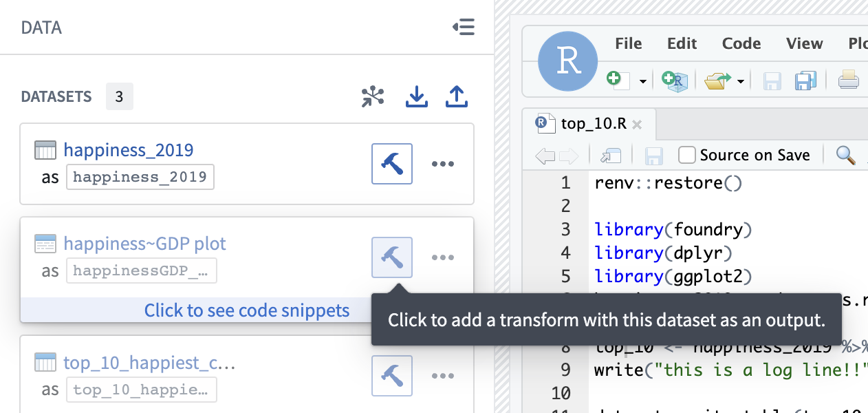Open the View menu

(x=805, y=43)
